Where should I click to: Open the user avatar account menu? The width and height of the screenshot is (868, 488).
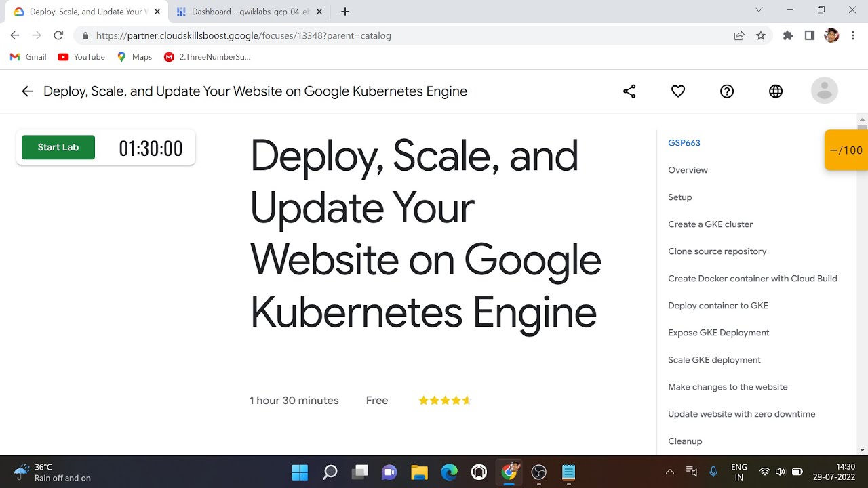point(825,91)
